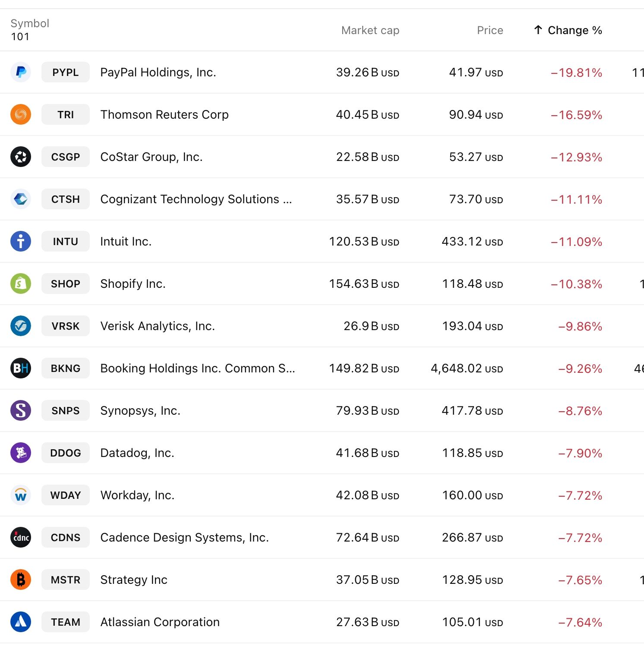Click the PayPal logo icon

(x=20, y=72)
